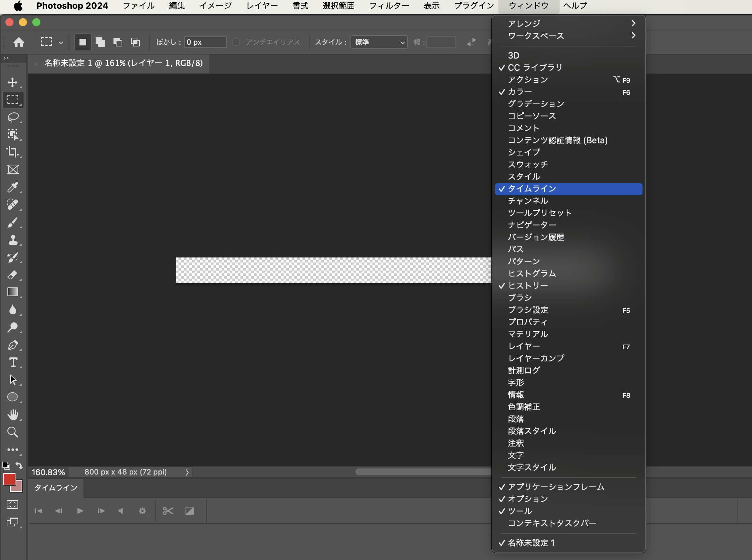Expand the ワークスペース submenu

pos(568,36)
